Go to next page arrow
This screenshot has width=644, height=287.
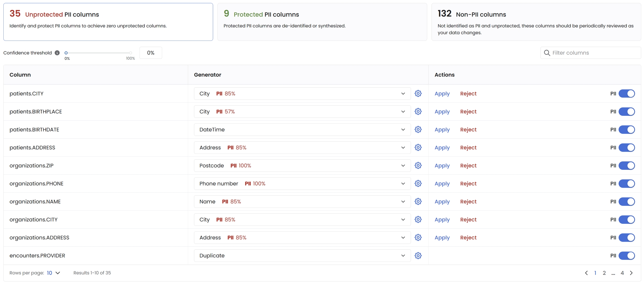click(x=631, y=273)
